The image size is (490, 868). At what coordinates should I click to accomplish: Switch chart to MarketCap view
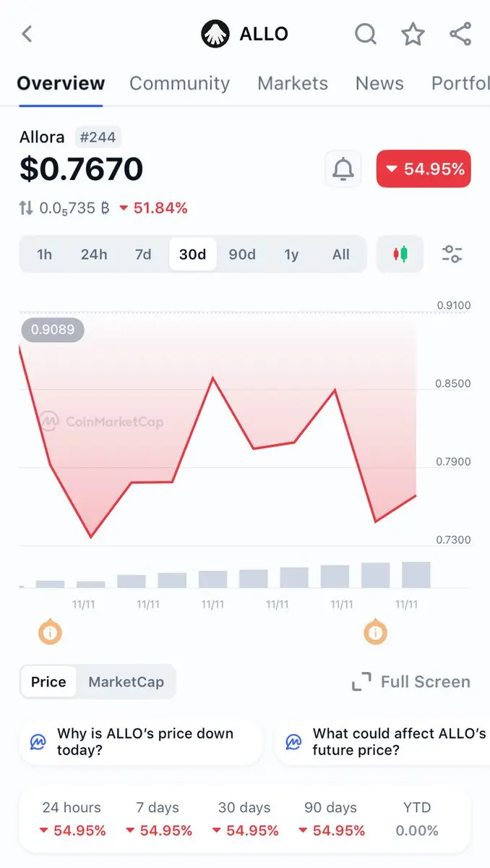click(x=126, y=682)
